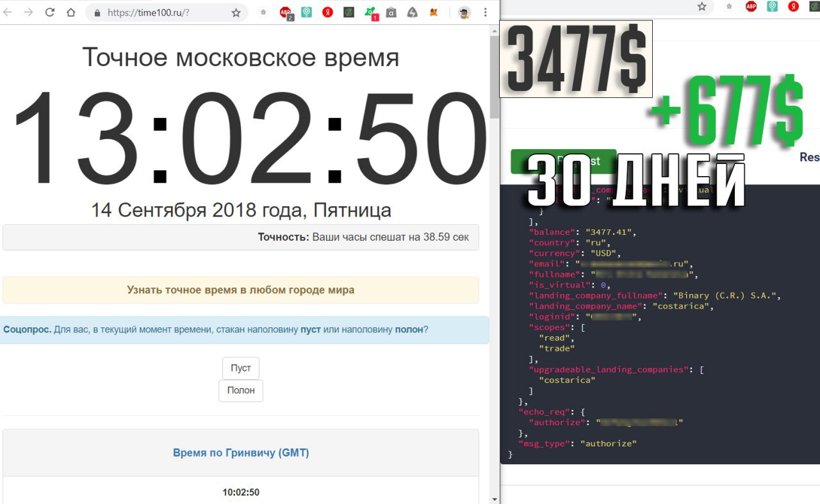Click the "read" scope value
The image size is (820, 504).
tap(555, 337)
